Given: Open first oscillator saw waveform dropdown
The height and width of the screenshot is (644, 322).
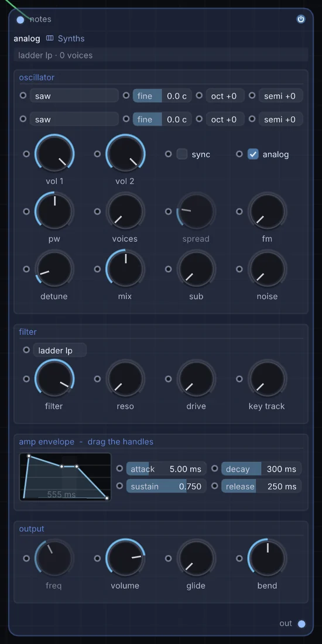Looking at the screenshot, I should (x=74, y=95).
